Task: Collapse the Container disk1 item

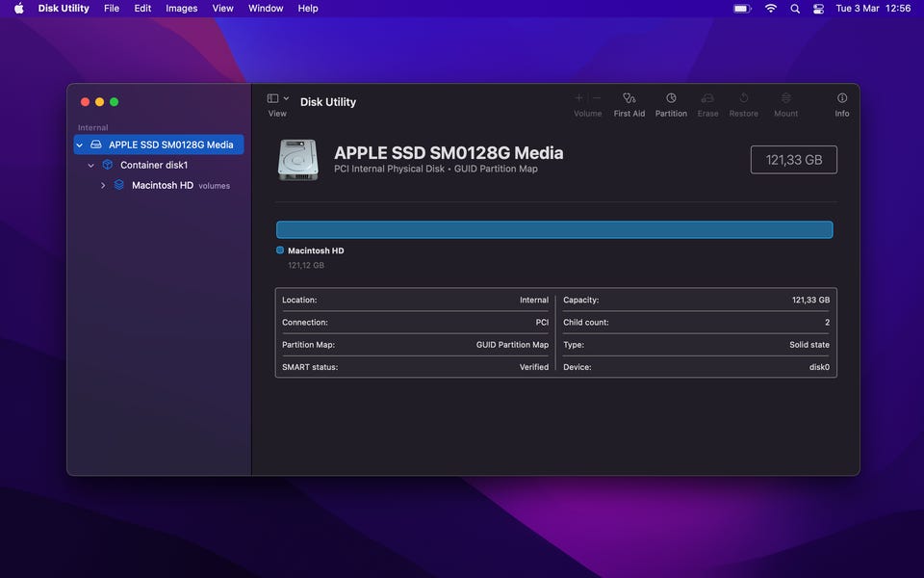Action: (91, 166)
